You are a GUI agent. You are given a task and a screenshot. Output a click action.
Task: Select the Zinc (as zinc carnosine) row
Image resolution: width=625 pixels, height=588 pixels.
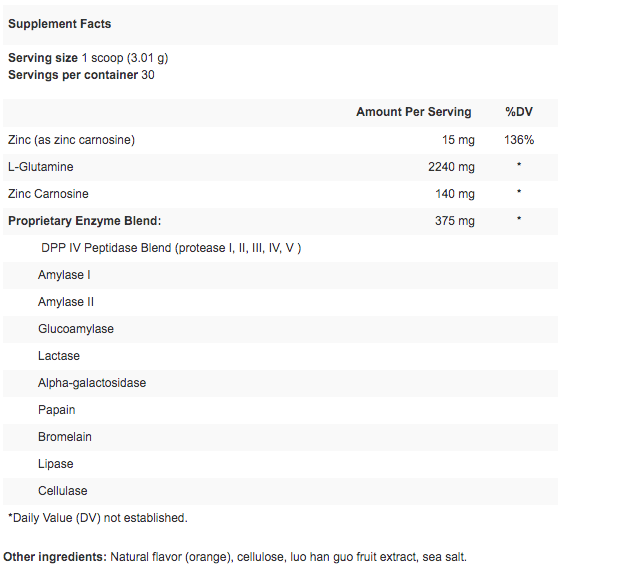281,140
